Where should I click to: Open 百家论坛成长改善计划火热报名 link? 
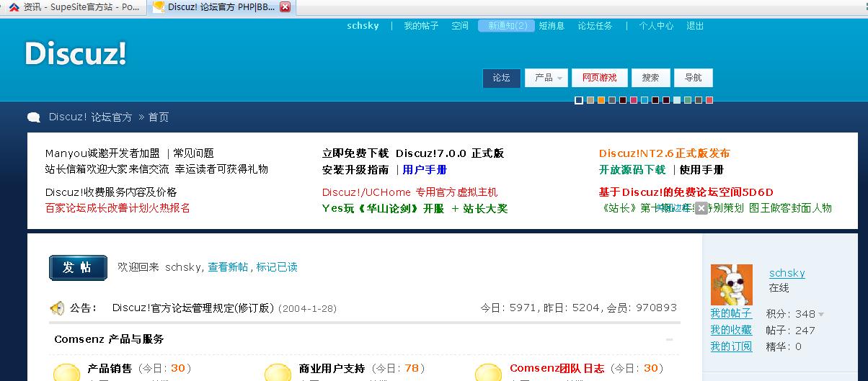pyautogui.click(x=118, y=208)
